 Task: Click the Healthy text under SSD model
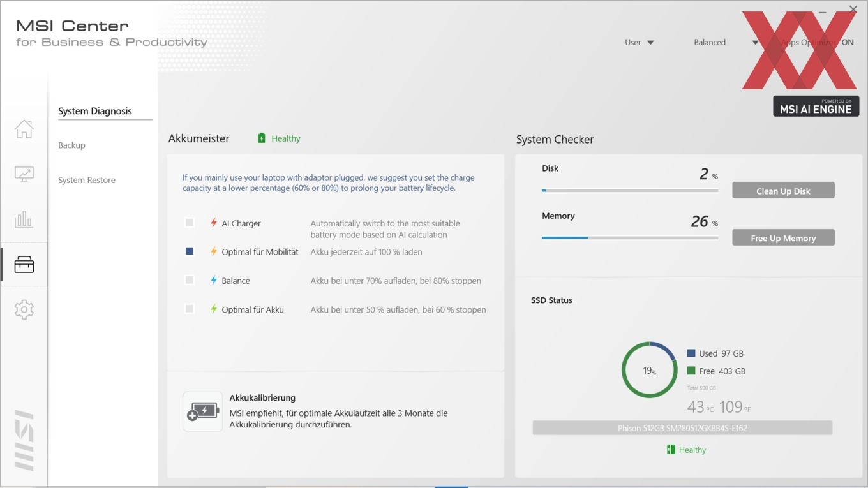692,450
